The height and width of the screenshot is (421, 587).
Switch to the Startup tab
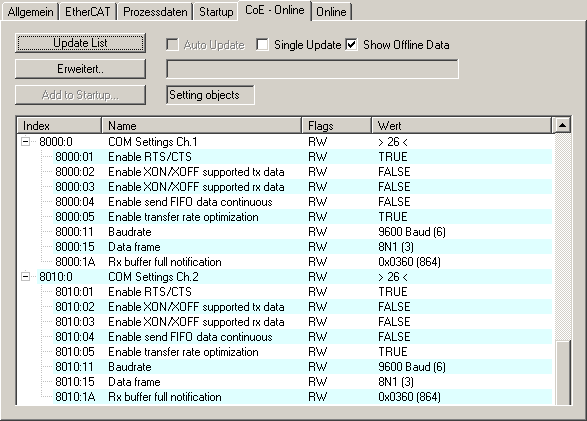(216, 12)
